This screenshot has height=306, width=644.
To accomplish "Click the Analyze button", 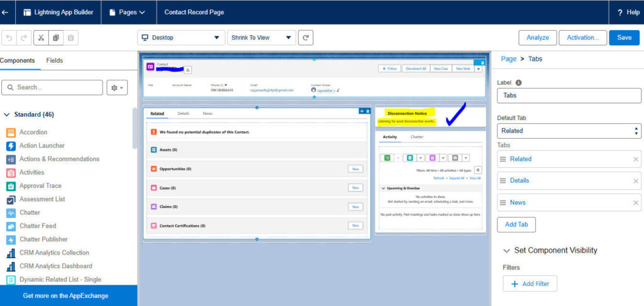I will tap(538, 38).
